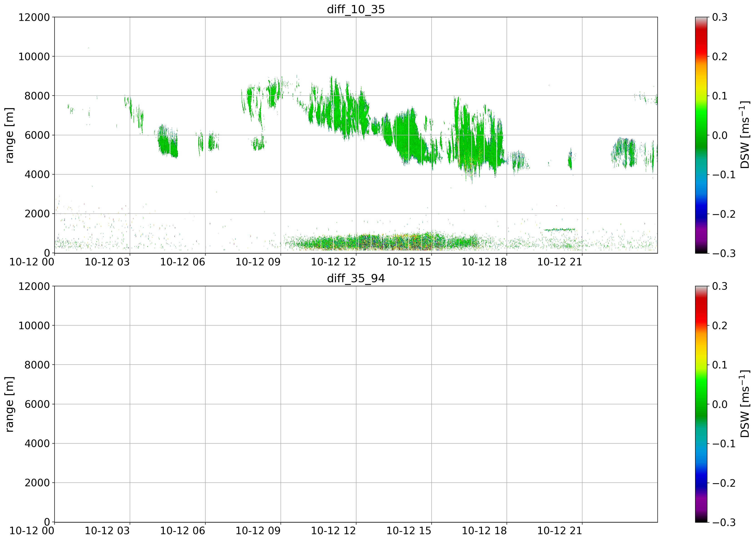Viewport: 756px width, 541px height.
Task: Select the "range [m]" label of diff_35_94 plot
Action: point(10,404)
